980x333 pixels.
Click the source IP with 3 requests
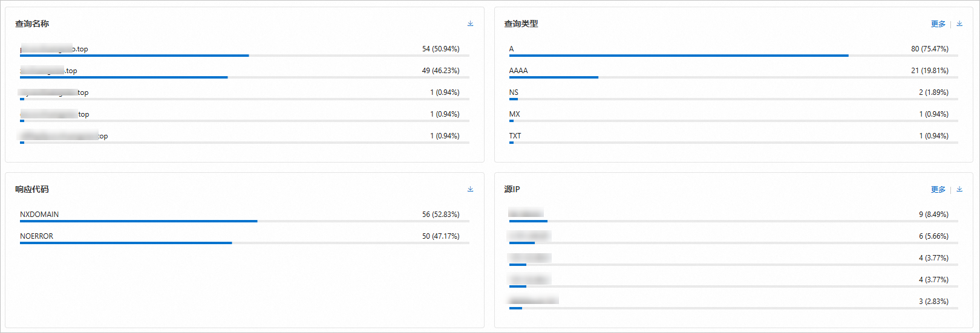click(533, 300)
